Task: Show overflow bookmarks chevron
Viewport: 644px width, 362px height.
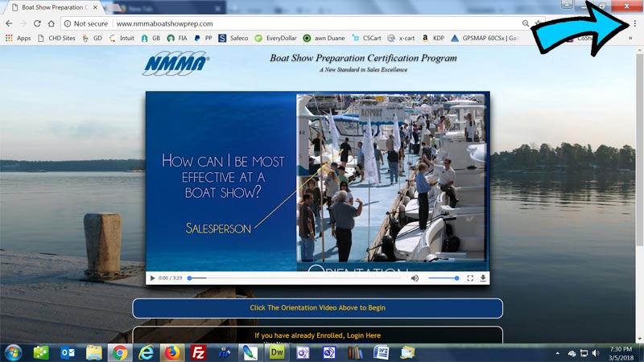Action: pyautogui.click(x=630, y=38)
